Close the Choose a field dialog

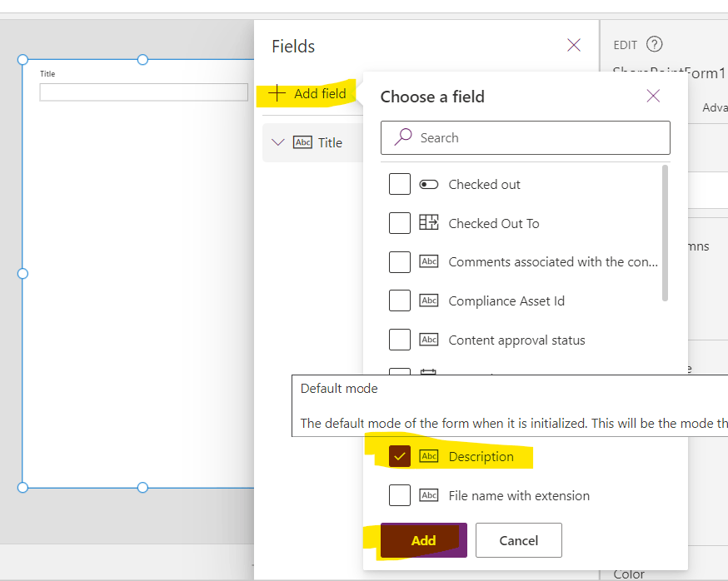coord(653,96)
